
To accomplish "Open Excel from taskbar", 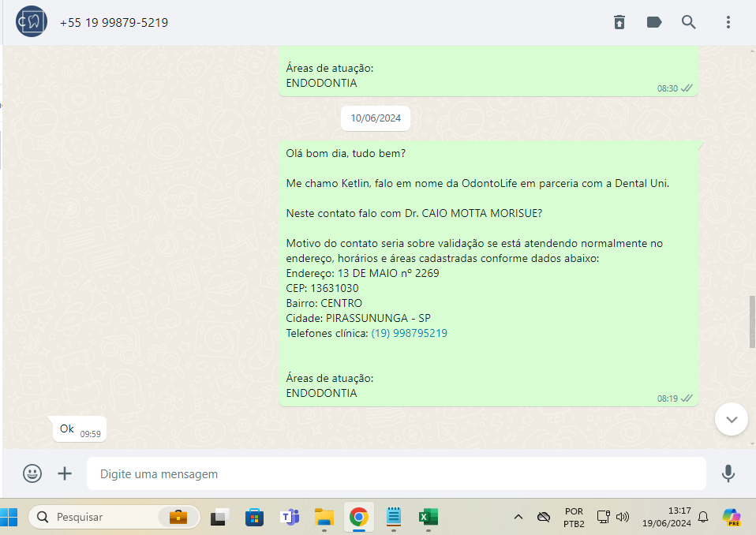I will 429,517.
